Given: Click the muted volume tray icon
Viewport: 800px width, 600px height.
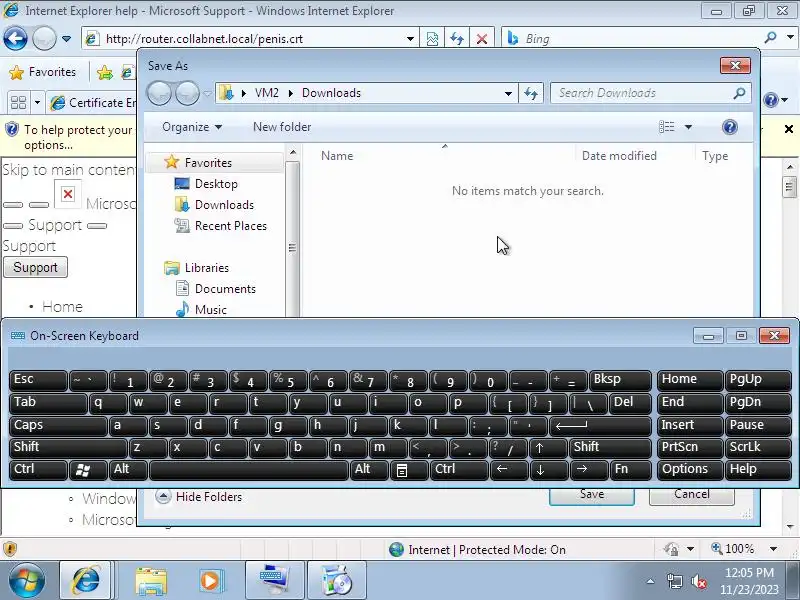Looking at the screenshot, I should point(698,581).
